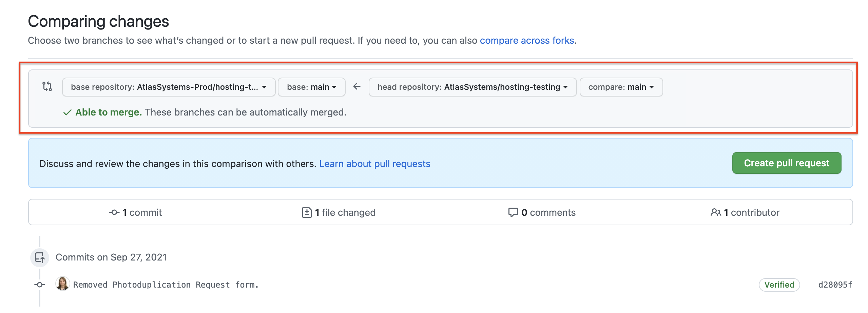Click the file diff icon beside file changed

click(x=307, y=212)
